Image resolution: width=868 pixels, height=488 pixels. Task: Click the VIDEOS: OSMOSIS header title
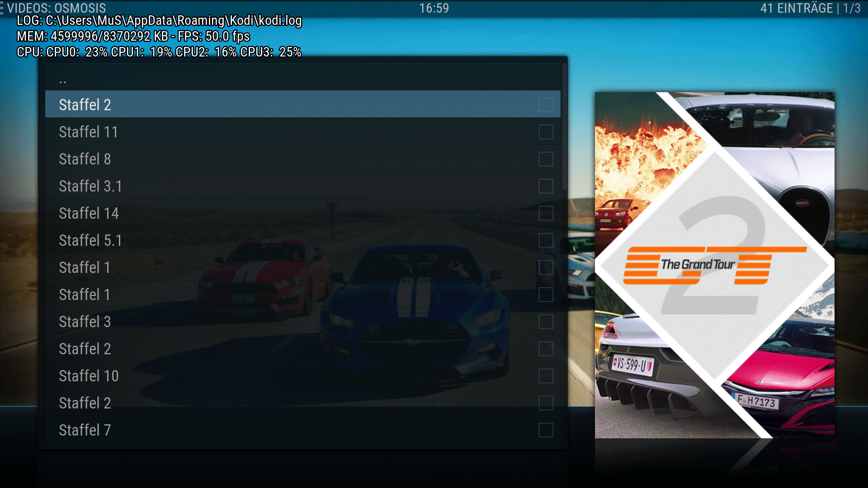[x=57, y=8]
